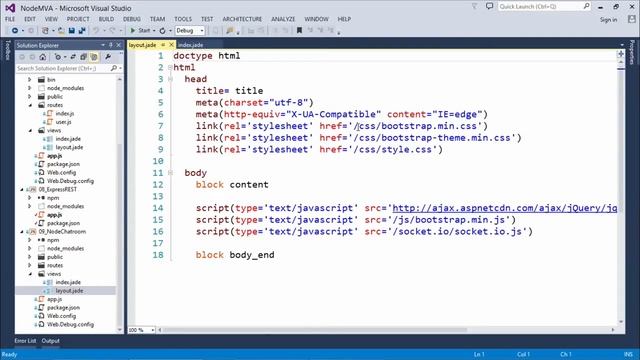
Task: Open the dropdown arrow next to Start
Action: [154, 31]
